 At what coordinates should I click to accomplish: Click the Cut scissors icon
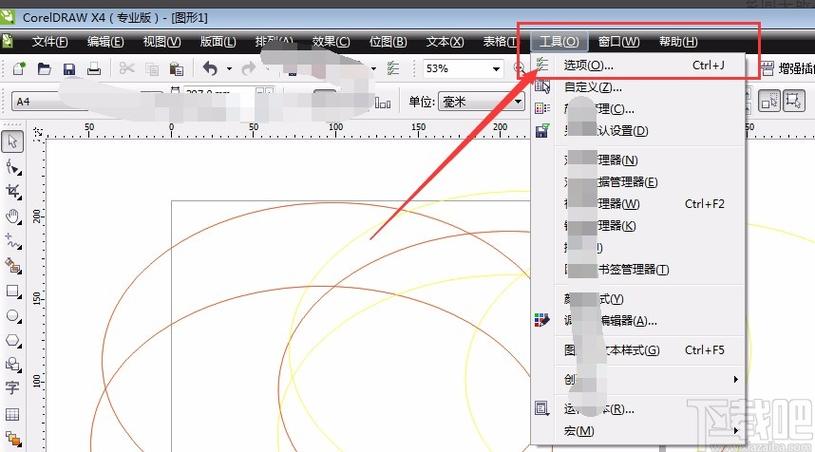pos(127,69)
